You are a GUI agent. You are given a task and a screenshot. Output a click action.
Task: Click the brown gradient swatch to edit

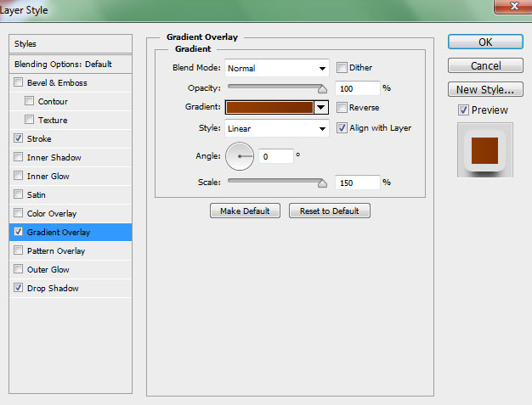pyautogui.click(x=269, y=108)
